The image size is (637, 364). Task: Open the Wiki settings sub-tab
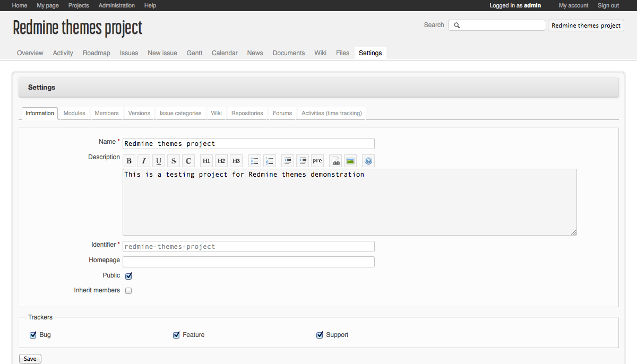(216, 113)
